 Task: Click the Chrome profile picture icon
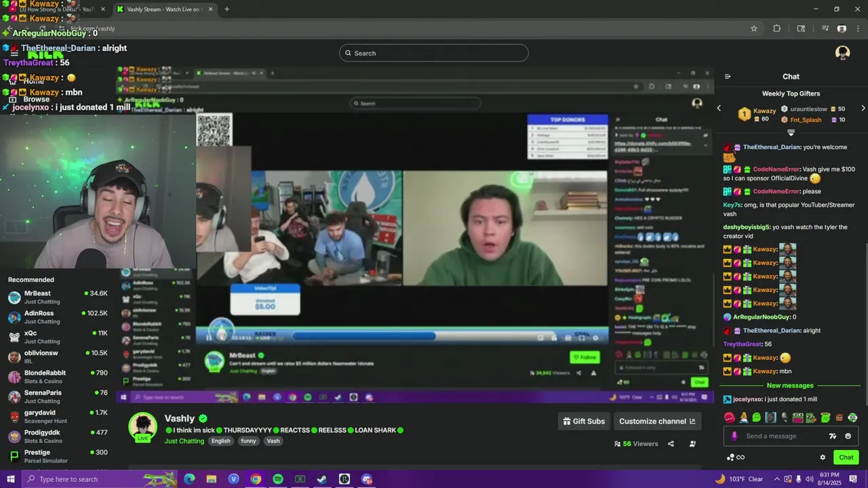point(842,28)
